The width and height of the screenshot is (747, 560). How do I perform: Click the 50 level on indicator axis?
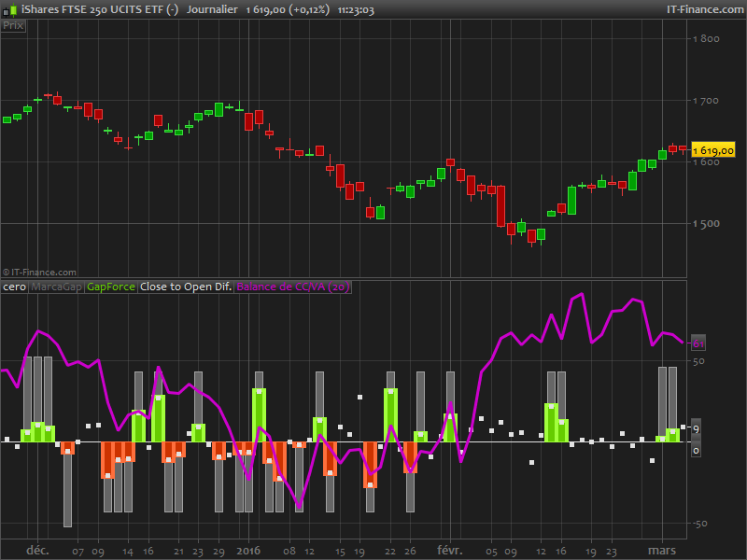pos(698,361)
